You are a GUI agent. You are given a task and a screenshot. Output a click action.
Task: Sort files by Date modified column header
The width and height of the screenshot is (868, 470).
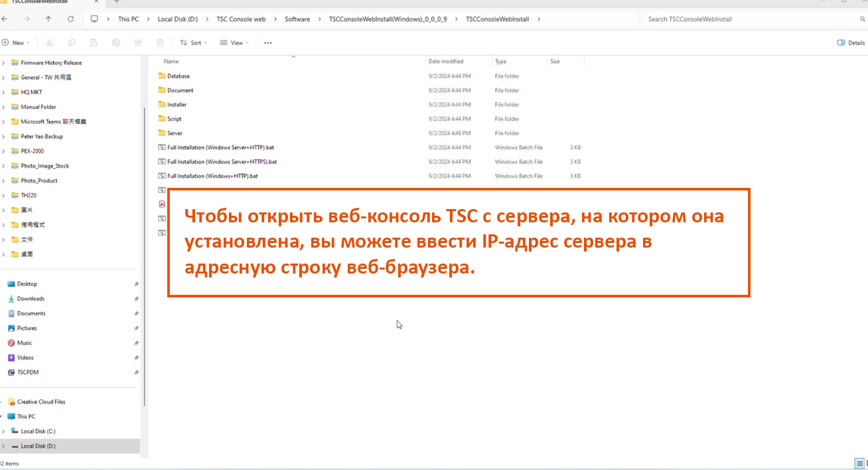pyautogui.click(x=446, y=61)
